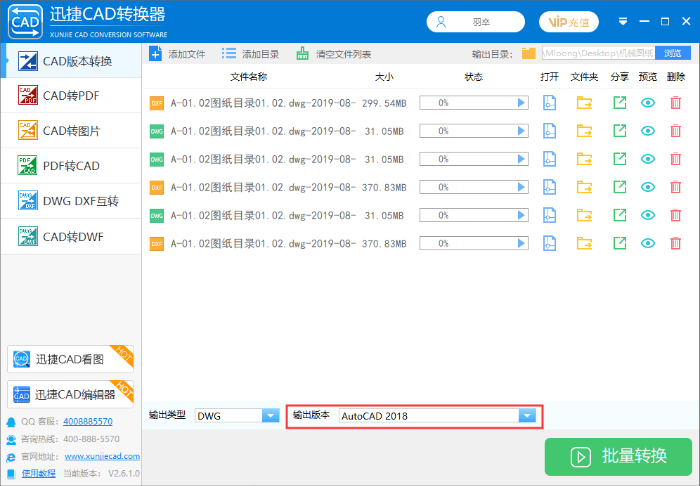Viewport: 700px width, 486px height.
Task: Open the title bar dropdown menu triangle
Action: coord(623,21)
